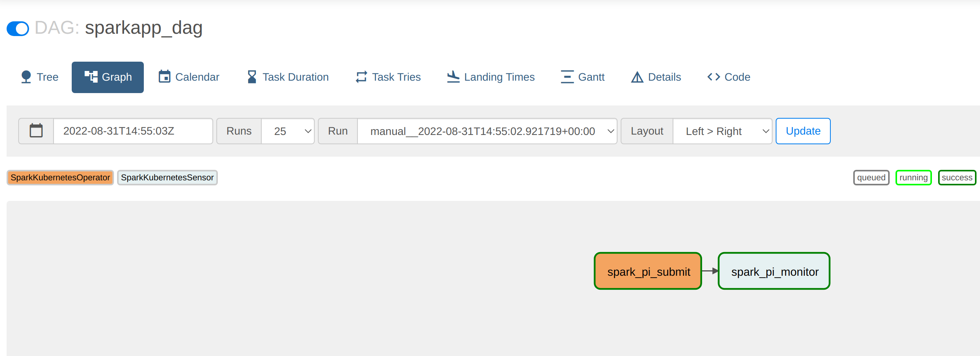Open the Runs count dropdown
Image resolution: width=980 pixels, height=356 pixels.
[288, 131]
